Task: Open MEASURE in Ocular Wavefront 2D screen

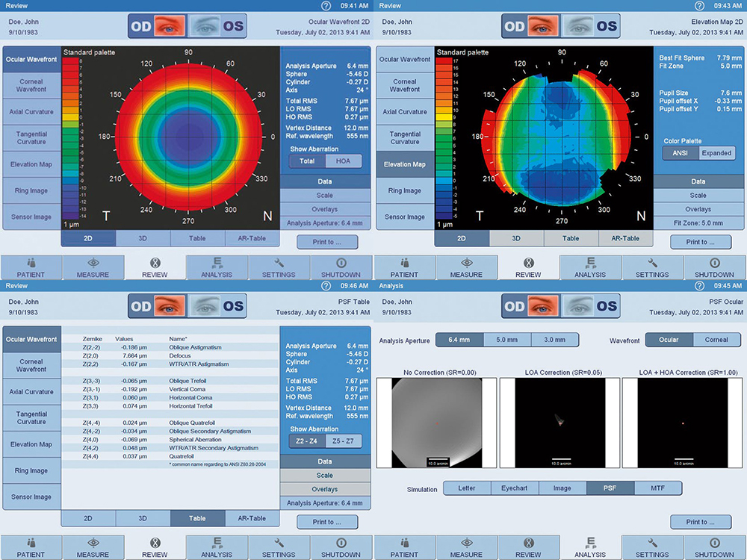Action: coord(93,267)
